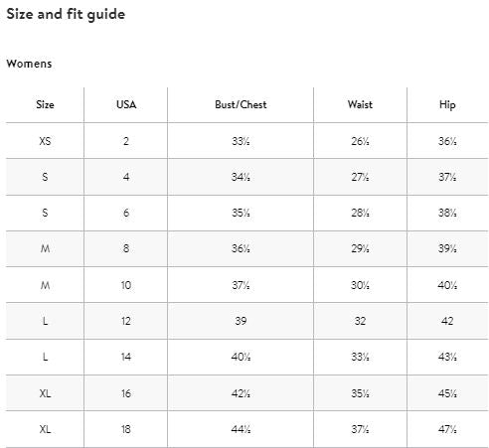Select USA size 4 cell
The image size is (489, 448).
(x=126, y=177)
